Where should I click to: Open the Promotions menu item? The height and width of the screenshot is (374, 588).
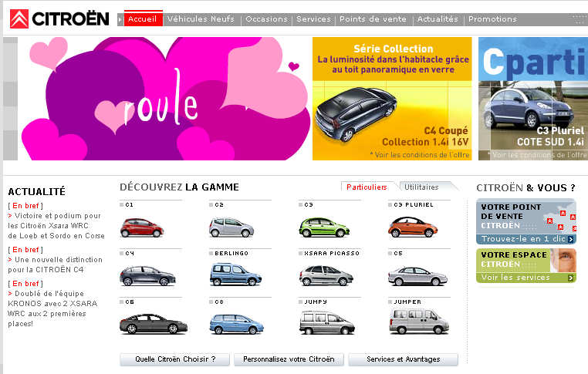coord(493,19)
